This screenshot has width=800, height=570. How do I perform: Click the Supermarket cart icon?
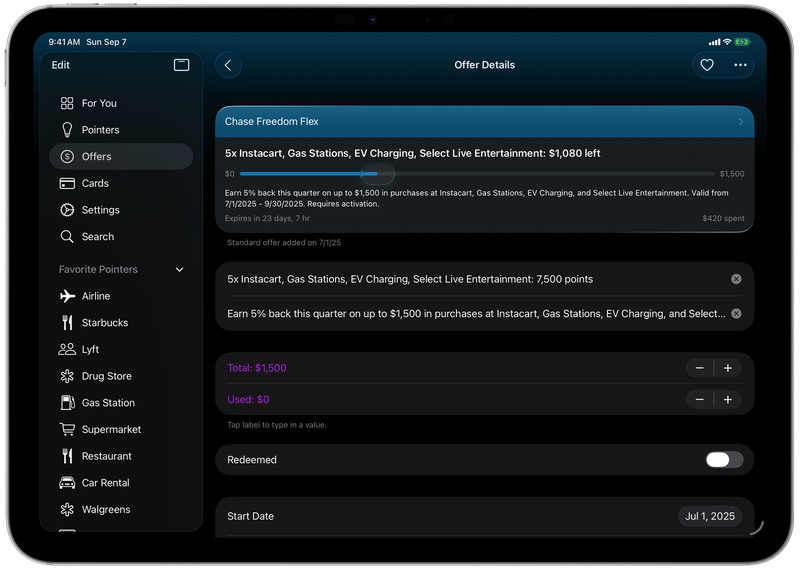point(67,429)
